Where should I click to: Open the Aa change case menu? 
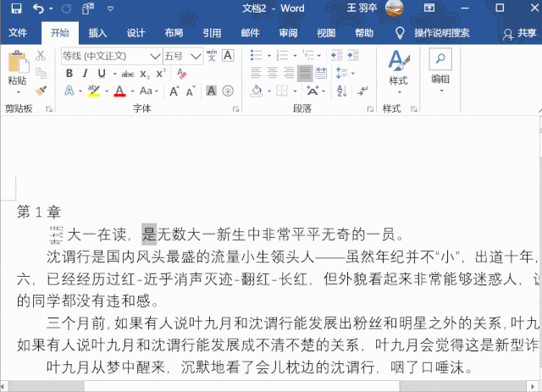(x=149, y=91)
